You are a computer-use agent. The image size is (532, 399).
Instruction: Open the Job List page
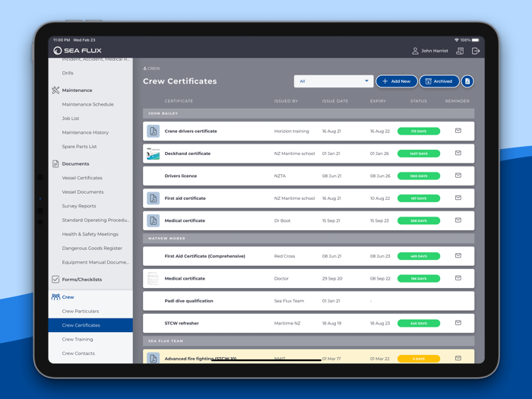coord(71,119)
